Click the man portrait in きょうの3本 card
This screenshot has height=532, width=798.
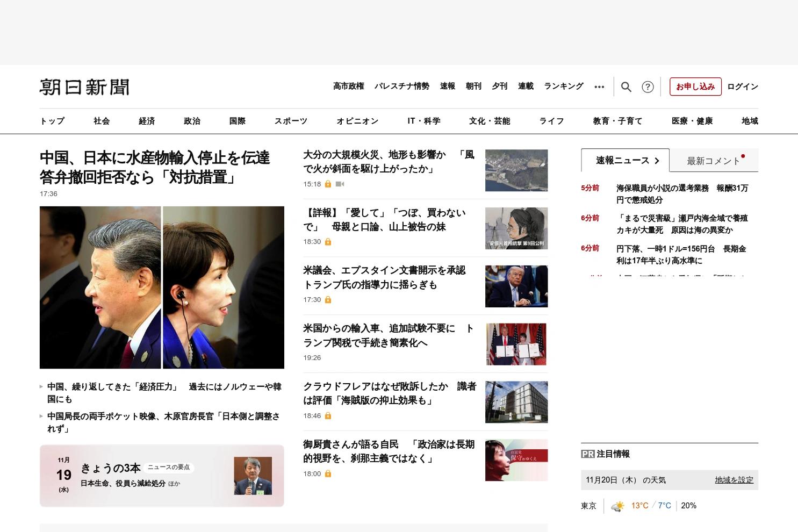point(253,476)
